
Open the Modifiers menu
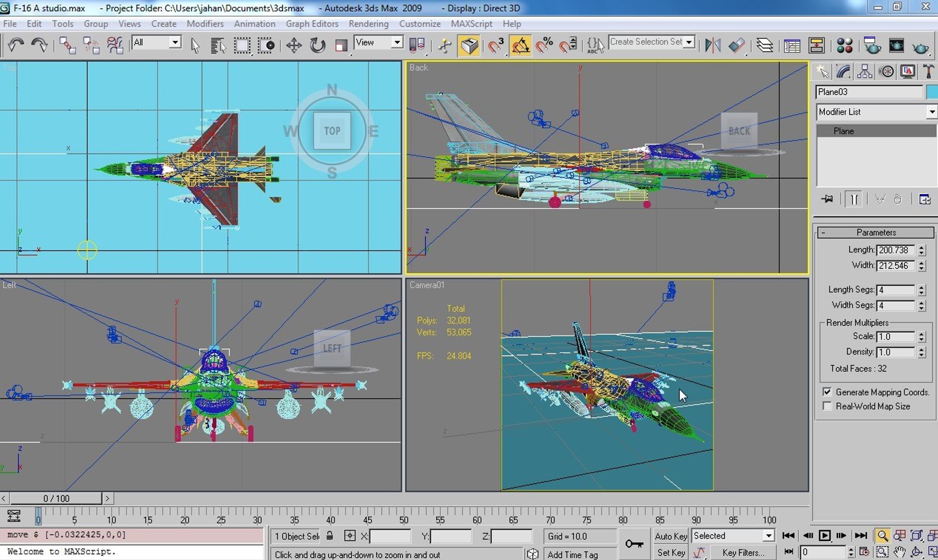(x=205, y=24)
